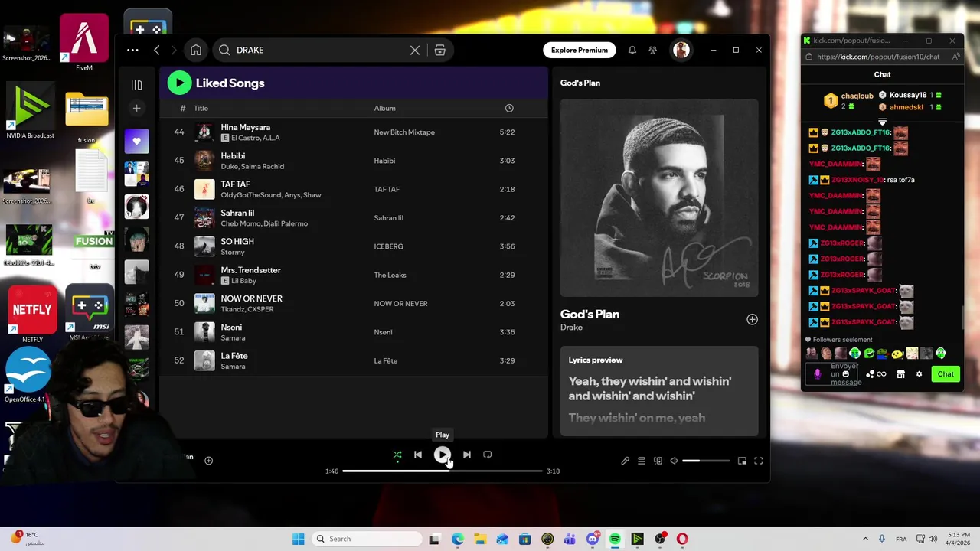Open the emoji picker in Kick chat

point(845,374)
